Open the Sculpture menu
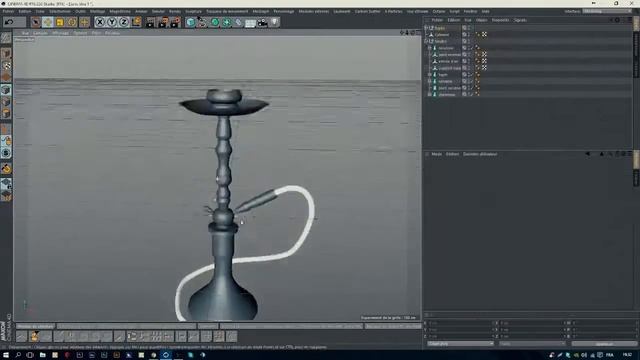640x360 pixels. click(193, 11)
